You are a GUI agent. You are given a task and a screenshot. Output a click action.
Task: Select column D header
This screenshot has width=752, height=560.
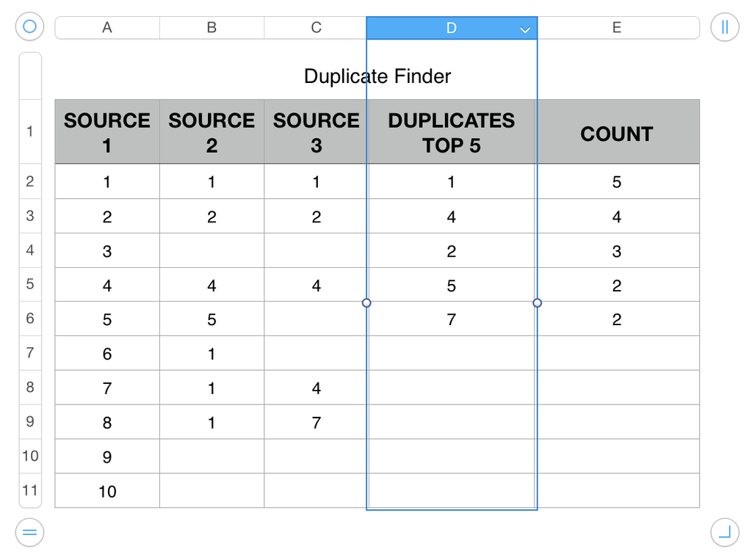[x=452, y=28]
